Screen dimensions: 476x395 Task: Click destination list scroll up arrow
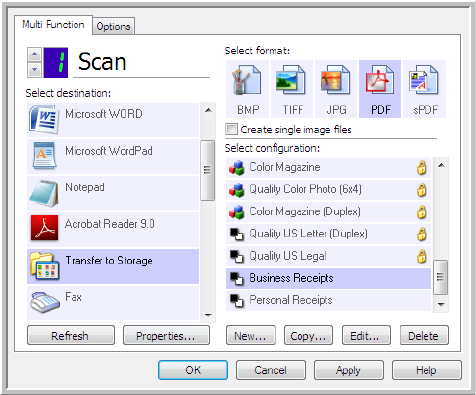point(208,110)
